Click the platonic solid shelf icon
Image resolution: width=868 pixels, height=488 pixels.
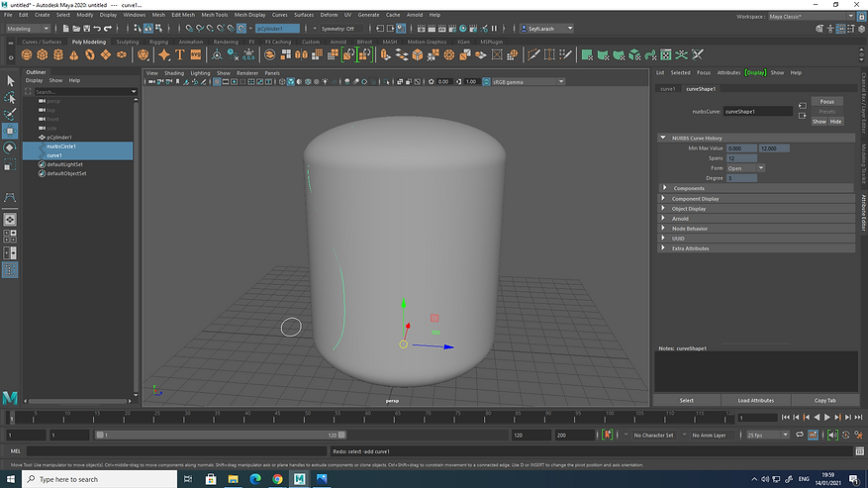click(144, 54)
